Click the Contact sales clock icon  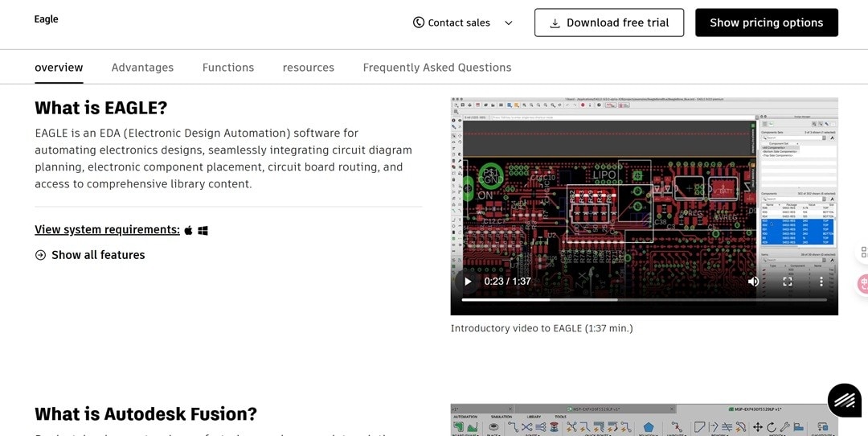click(419, 23)
